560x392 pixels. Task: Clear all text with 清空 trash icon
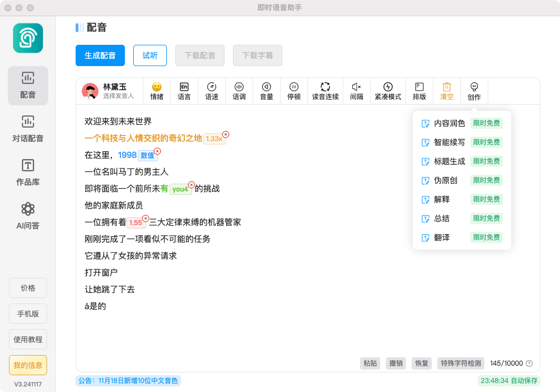click(x=447, y=91)
